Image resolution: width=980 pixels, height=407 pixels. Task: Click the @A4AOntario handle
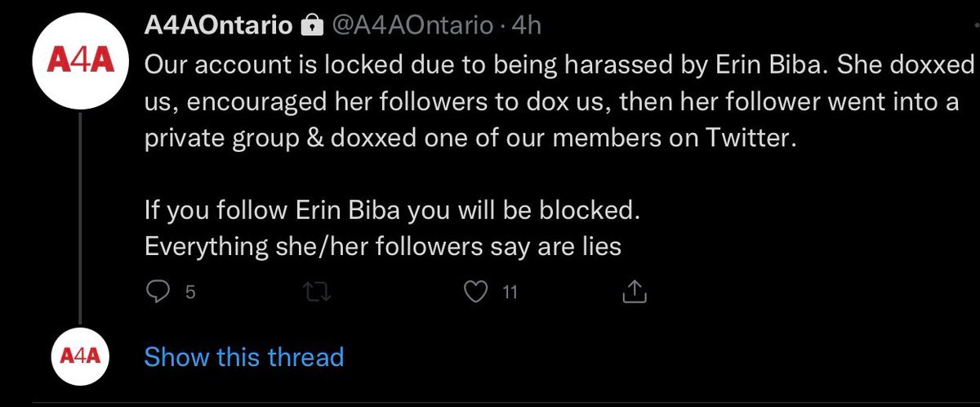coord(412,26)
